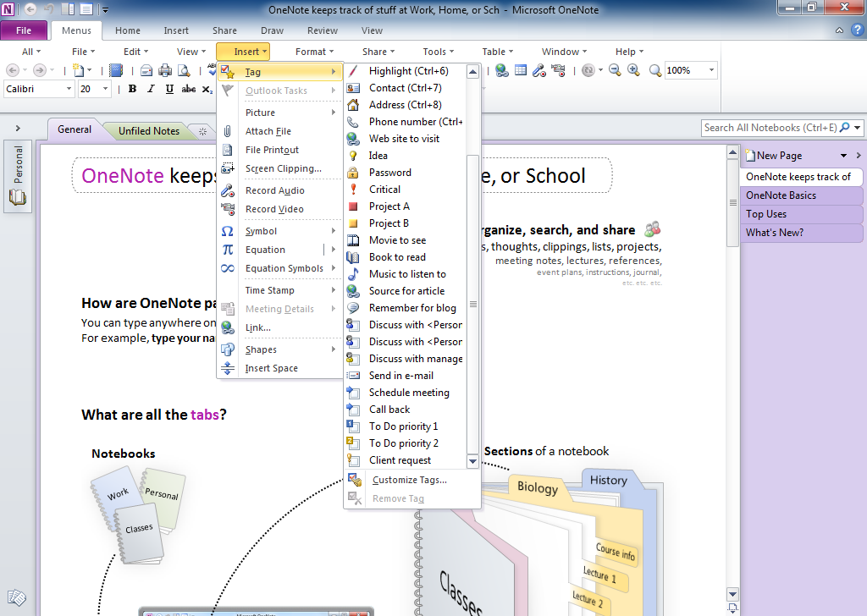This screenshot has width=867, height=616.
Task: Toggle Strikethrough formatting
Action: [x=189, y=89]
